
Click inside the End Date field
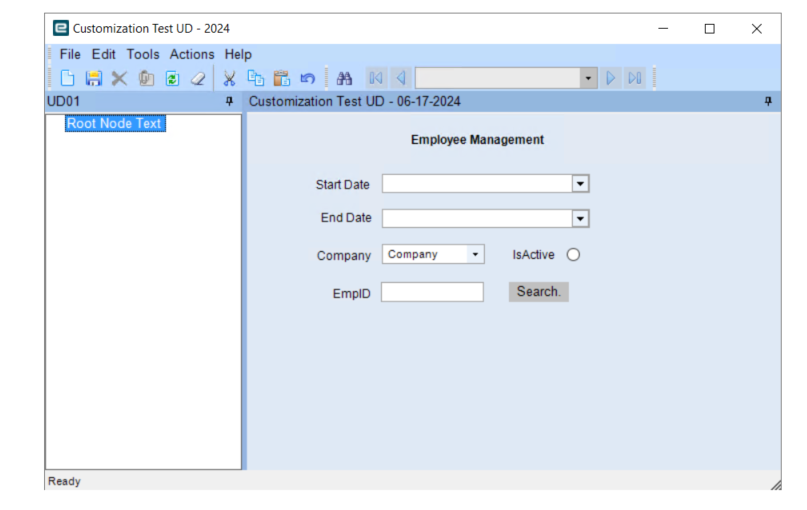click(477, 219)
